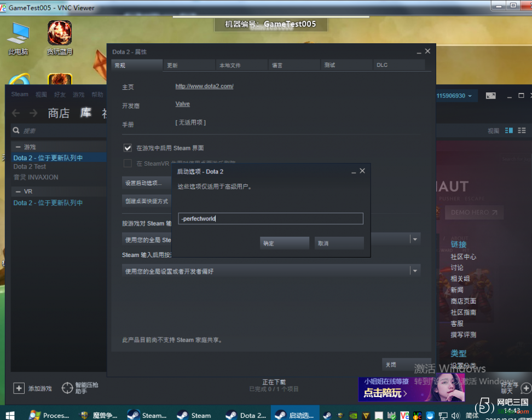
Task: Open the 此电脑 desktop icon
Action: tap(18, 38)
